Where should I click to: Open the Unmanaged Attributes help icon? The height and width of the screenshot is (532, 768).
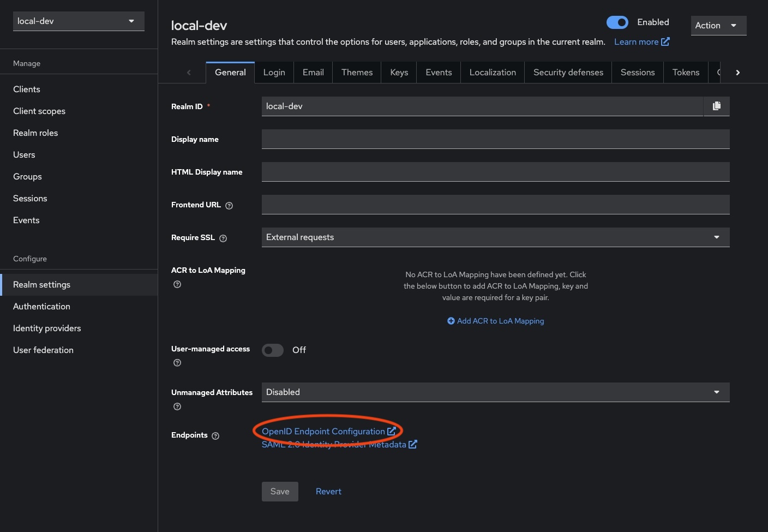[177, 407]
